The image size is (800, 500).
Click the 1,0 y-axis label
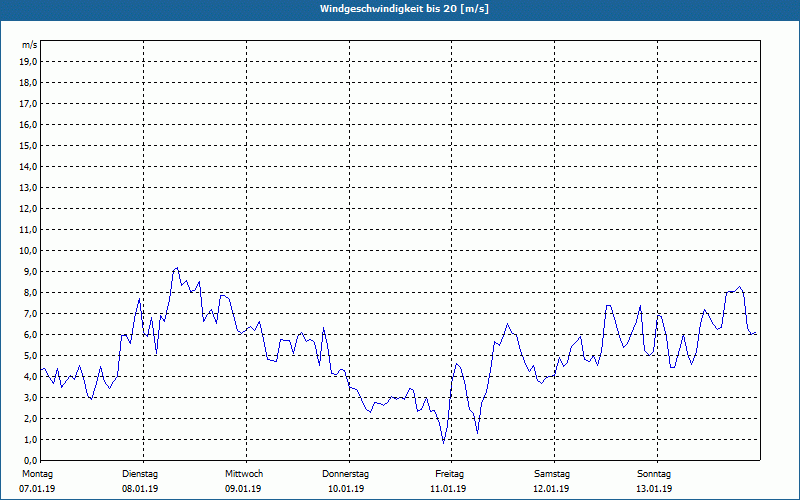(30, 440)
